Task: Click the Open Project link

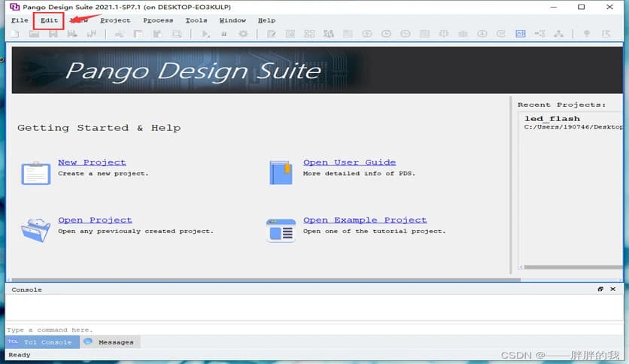Action: tap(95, 220)
